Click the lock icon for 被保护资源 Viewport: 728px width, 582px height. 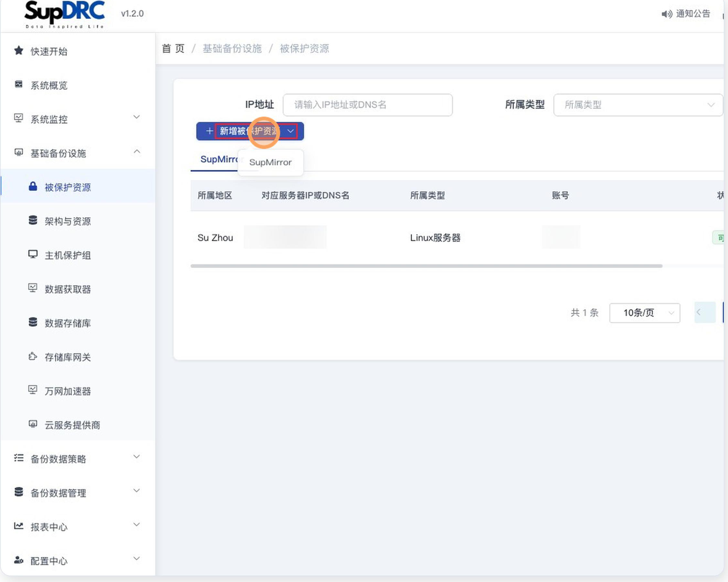point(33,186)
